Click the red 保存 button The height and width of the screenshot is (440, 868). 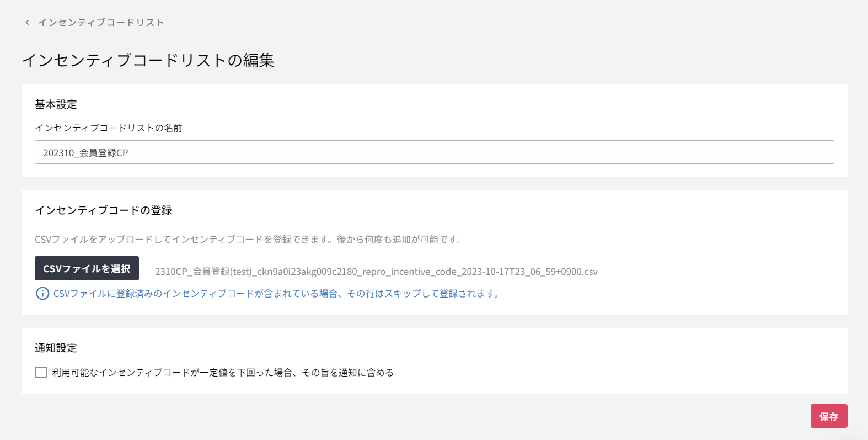[x=828, y=416]
